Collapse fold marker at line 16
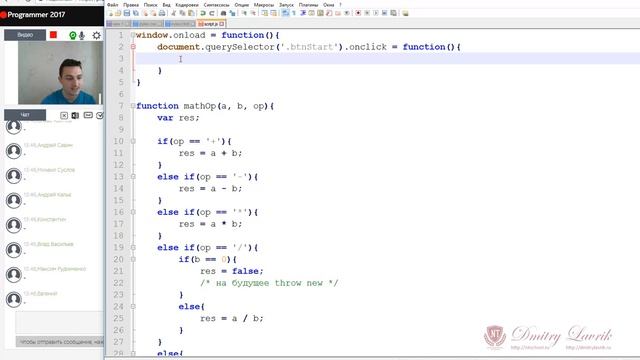The width and height of the screenshot is (640, 360). click(133, 212)
